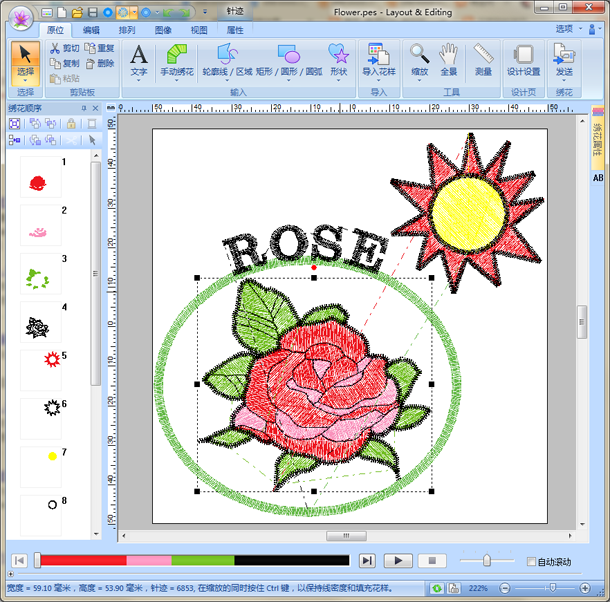The width and height of the screenshot is (610, 602).
Task: Expand the 选择 tool dropdown arrow
Action: click(25, 81)
